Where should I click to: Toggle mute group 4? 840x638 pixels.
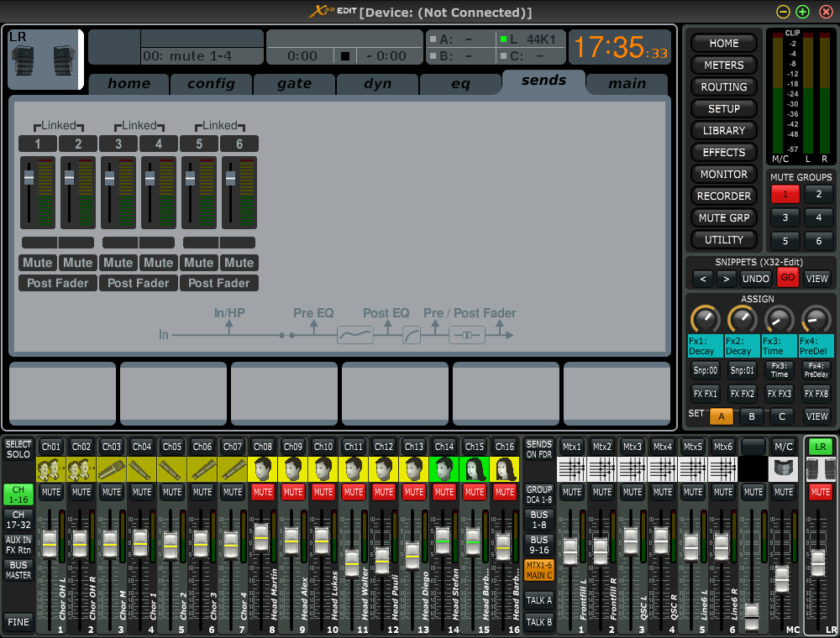818,217
